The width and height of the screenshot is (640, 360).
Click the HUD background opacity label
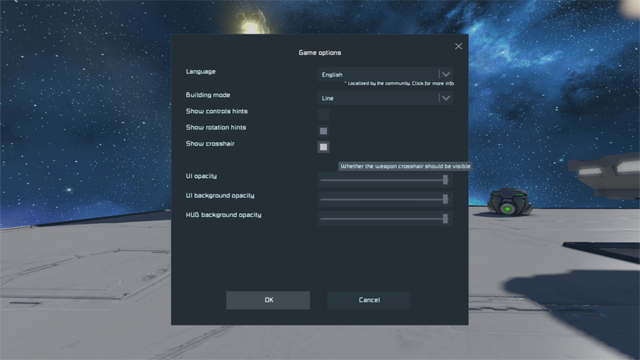tap(224, 215)
